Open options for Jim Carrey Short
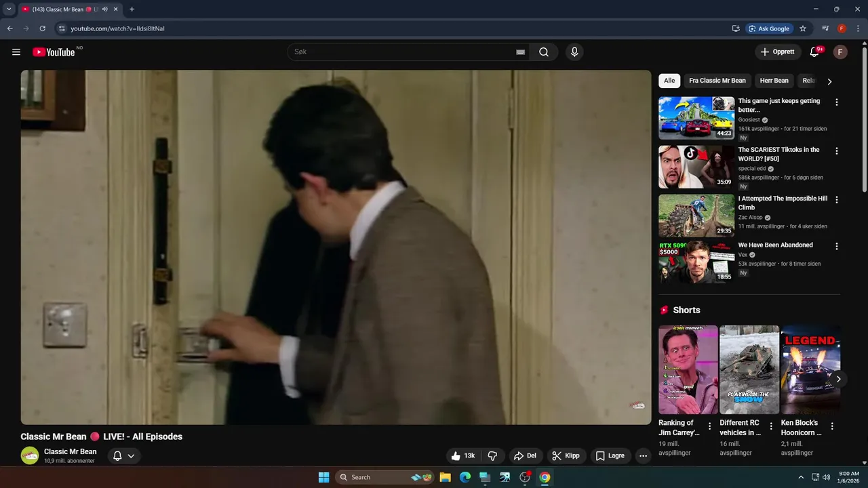The width and height of the screenshot is (868, 488). tap(710, 426)
